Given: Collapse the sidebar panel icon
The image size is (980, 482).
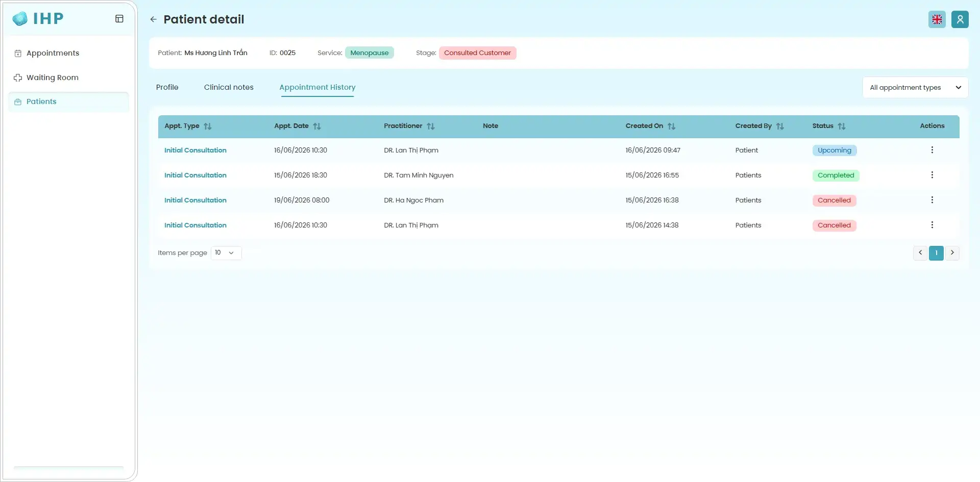Looking at the screenshot, I should pos(119,19).
